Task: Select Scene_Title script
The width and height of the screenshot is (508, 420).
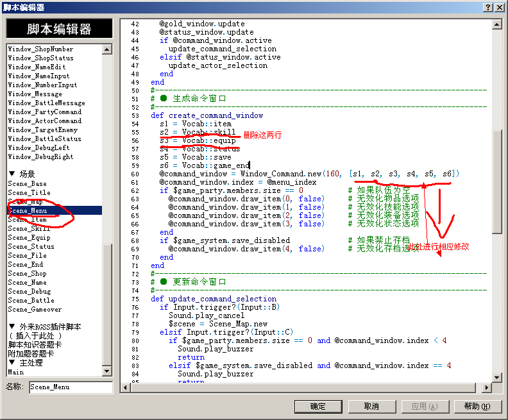Action: tap(29, 192)
